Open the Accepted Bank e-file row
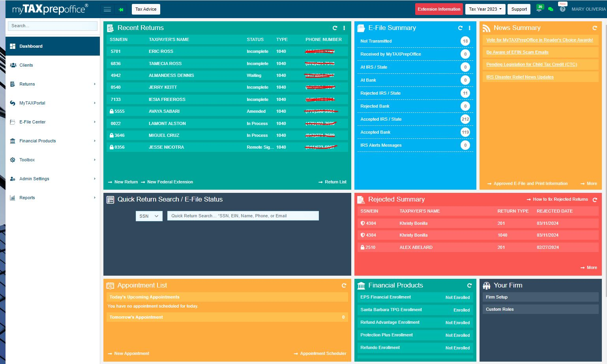607x364 pixels. pyautogui.click(x=415, y=132)
